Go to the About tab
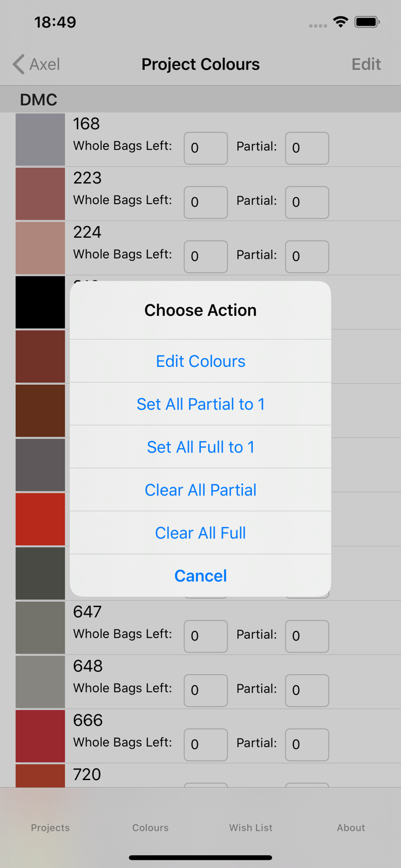The height and width of the screenshot is (868, 401). tap(351, 827)
